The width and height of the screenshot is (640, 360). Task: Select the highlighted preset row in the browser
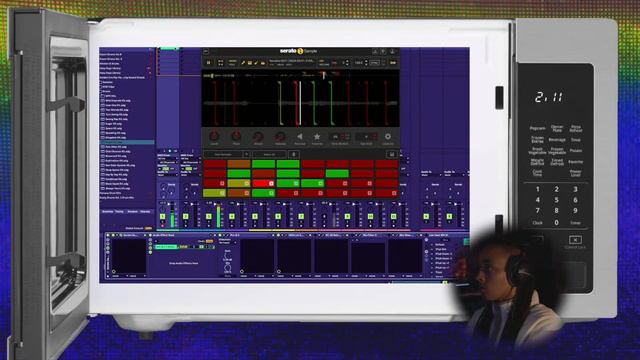coord(127,142)
